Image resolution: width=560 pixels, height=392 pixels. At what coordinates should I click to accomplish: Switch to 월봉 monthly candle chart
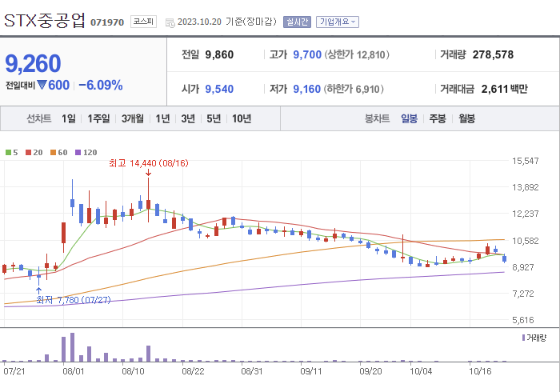click(466, 118)
